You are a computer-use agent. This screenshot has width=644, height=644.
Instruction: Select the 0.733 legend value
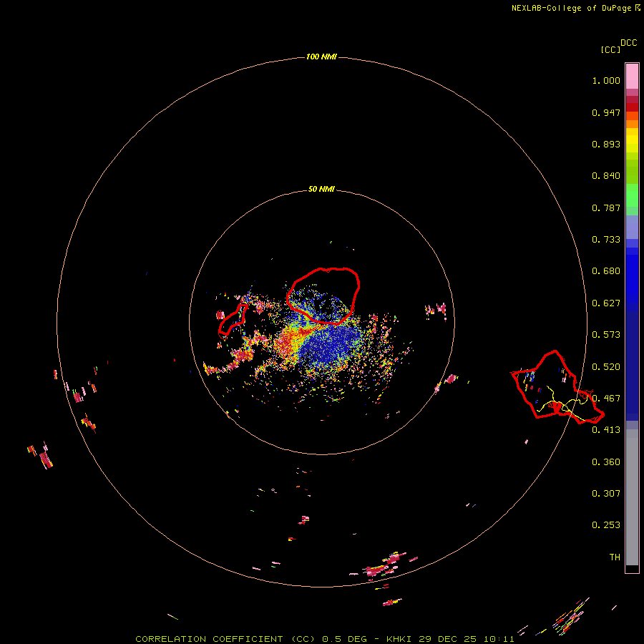(x=606, y=240)
